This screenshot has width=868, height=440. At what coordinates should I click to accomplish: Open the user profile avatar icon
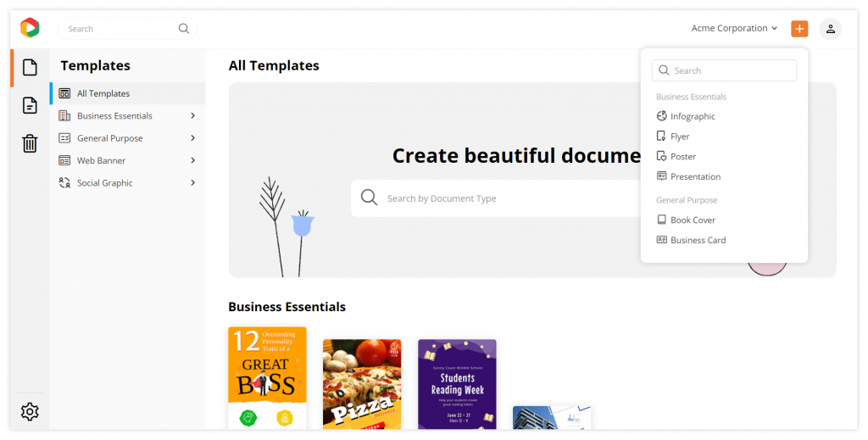point(831,29)
